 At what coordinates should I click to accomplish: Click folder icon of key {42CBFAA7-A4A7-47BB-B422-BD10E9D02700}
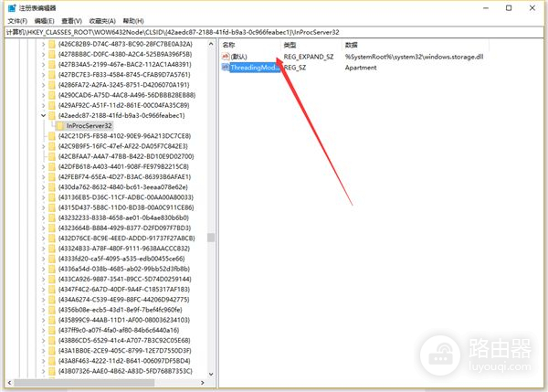pyautogui.click(x=52, y=156)
